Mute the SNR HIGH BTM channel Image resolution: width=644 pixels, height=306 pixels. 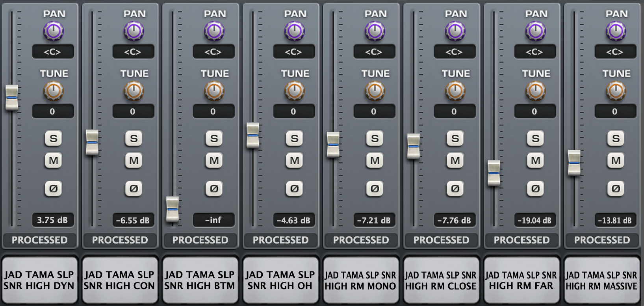[x=214, y=160]
